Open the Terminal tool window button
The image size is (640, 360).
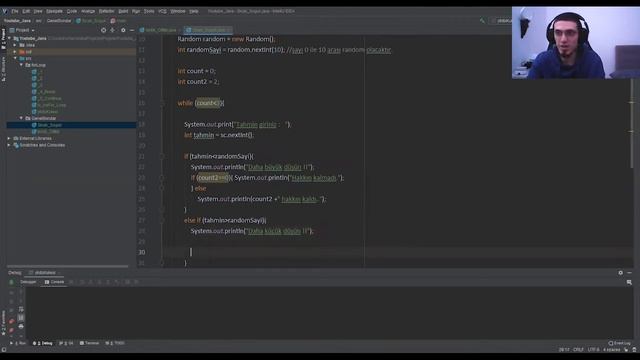point(89,343)
